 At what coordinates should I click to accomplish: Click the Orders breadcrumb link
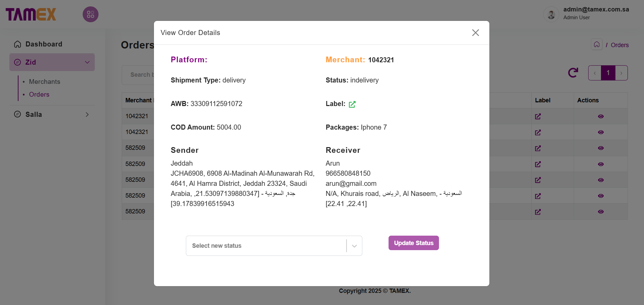(x=619, y=45)
